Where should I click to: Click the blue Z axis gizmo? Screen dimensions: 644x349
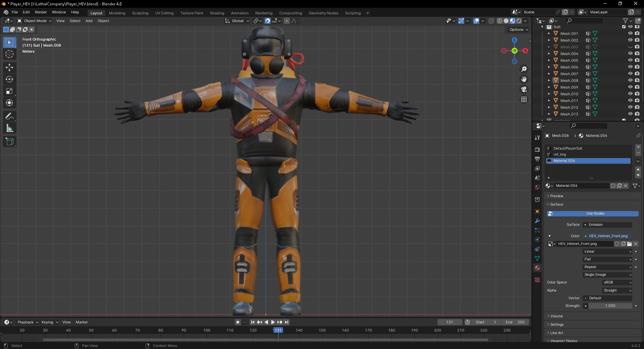click(515, 40)
